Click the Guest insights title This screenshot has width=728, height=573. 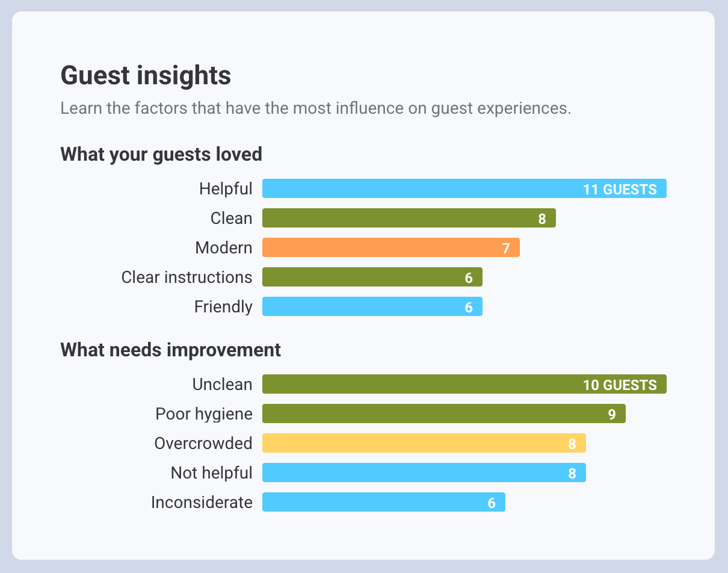[146, 76]
